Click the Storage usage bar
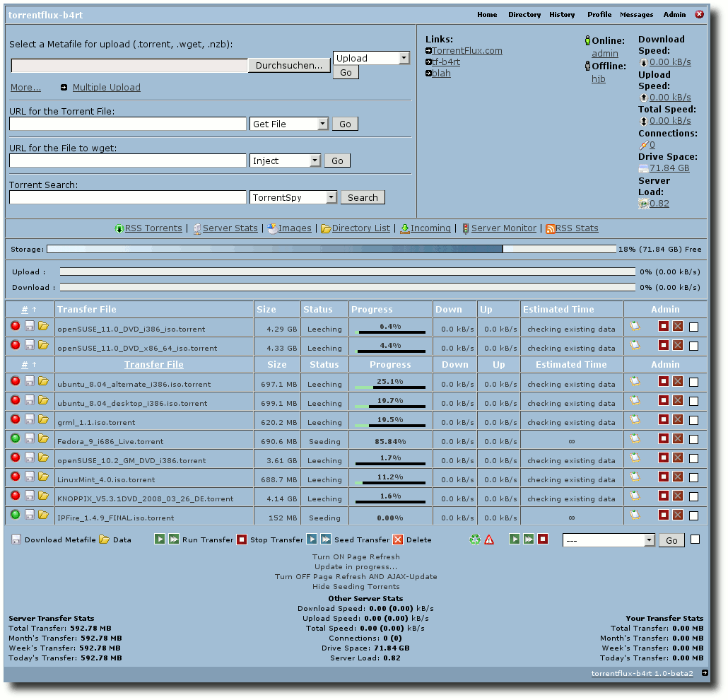 pos(331,249)
